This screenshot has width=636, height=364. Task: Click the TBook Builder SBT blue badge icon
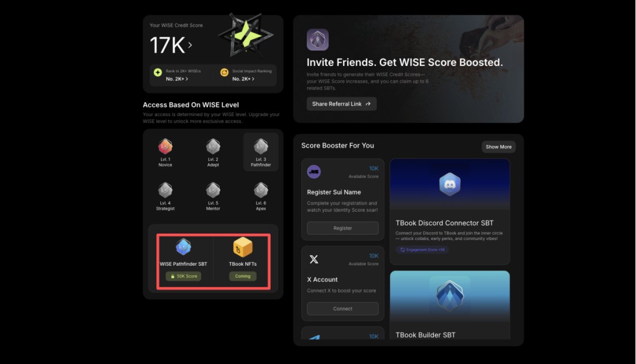click(450, 296)
